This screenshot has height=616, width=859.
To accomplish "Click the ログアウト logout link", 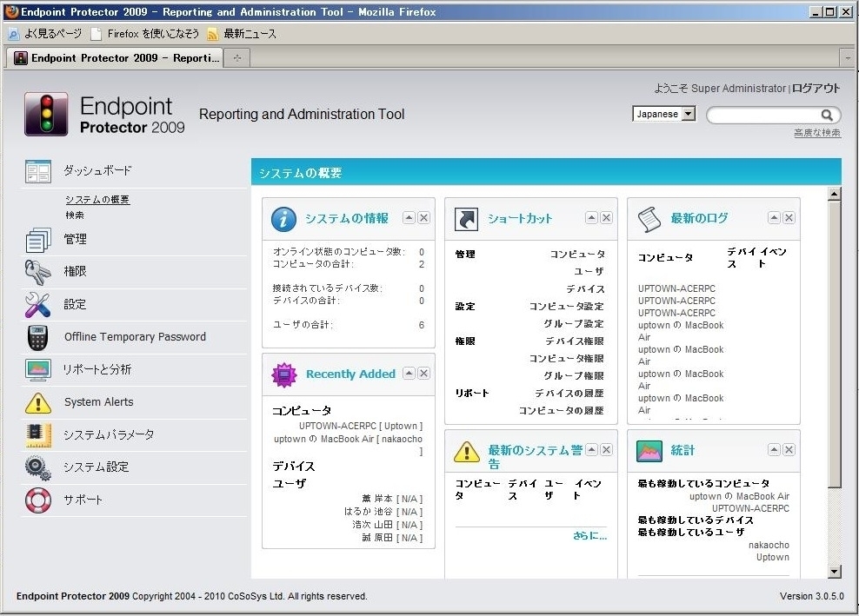I will coord(816,89).
